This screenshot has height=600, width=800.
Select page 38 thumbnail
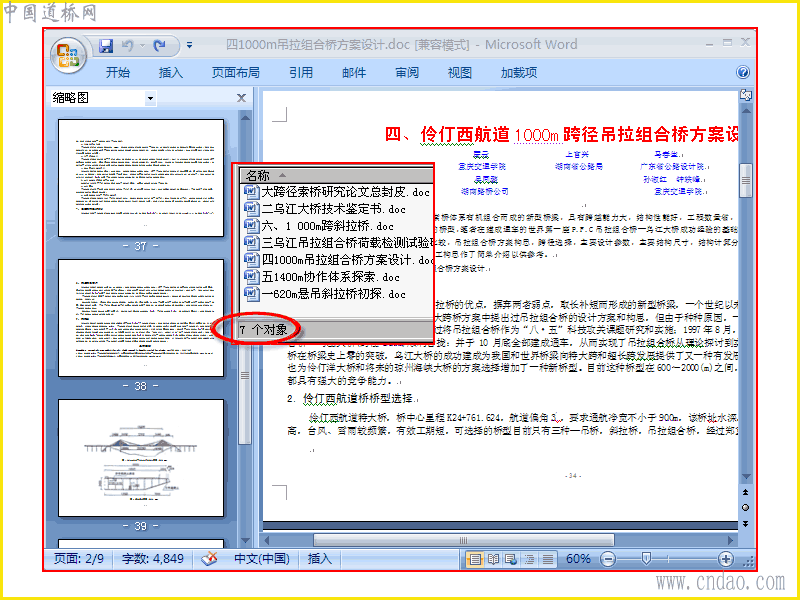pyautogui.click(x=141, y=318)
